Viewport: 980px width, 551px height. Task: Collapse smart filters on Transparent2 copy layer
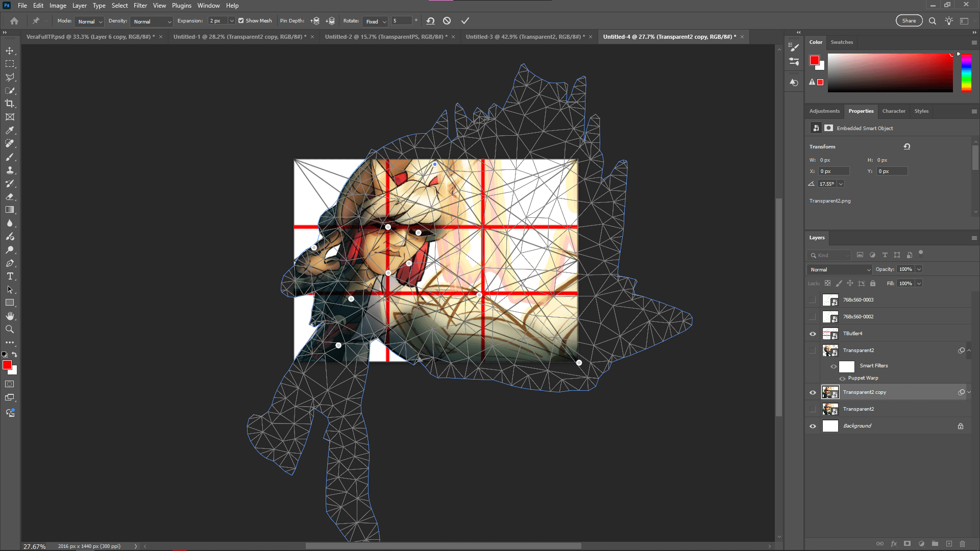969,392
